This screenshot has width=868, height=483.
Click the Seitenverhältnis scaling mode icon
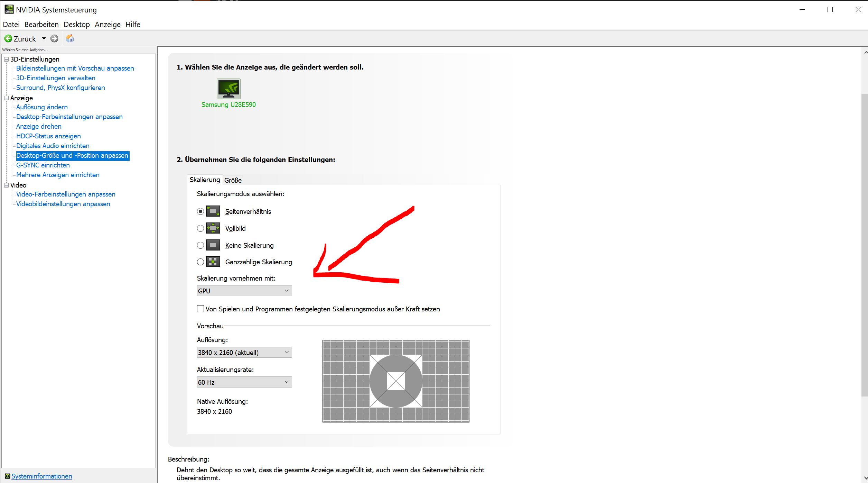tap(213, 211)
